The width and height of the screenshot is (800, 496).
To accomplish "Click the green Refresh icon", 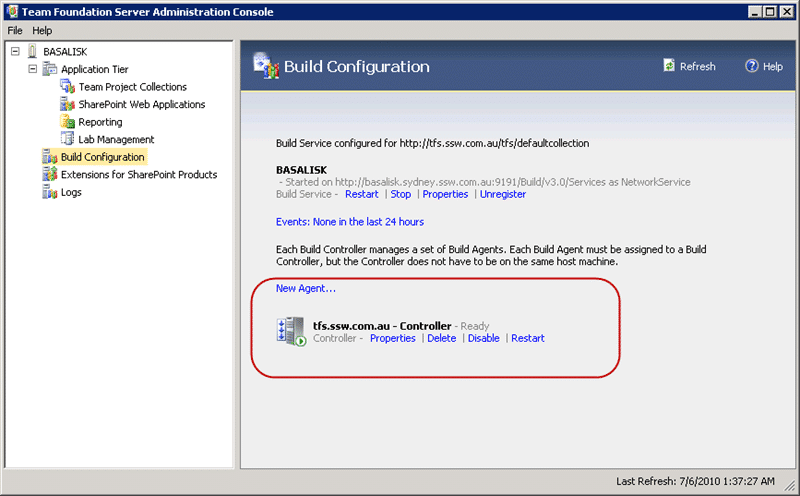I will (x=669, y=65).
